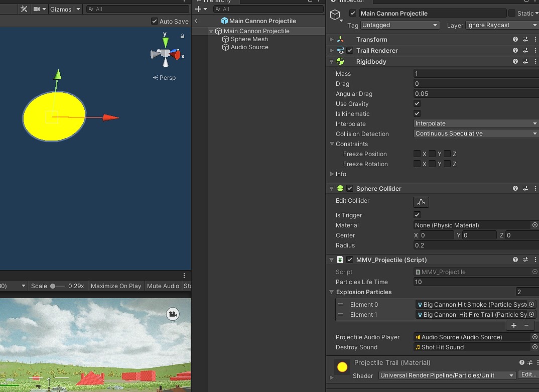Open Transform component help icon
The width and height of the screenshot is (539, 392).
tap(515, 39)
